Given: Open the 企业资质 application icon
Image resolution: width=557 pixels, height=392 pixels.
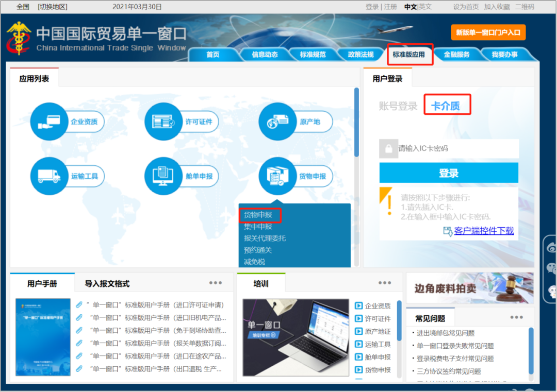Looking at the screenshot, I should (49, 122).
